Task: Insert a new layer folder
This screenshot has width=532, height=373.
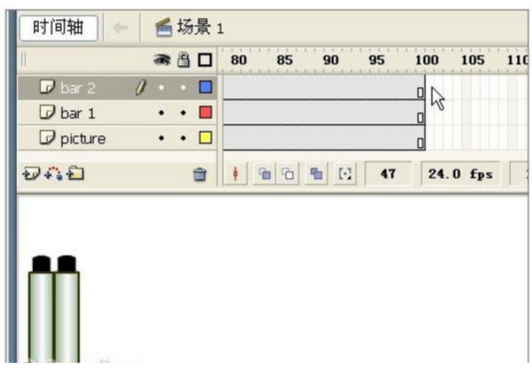Action: (x=75, y=173)
